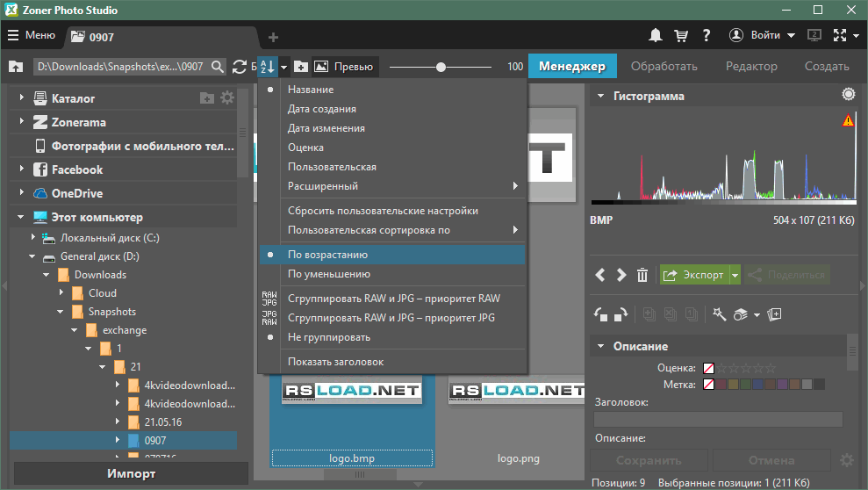Pick the red color label swatch
Screen dimensions: 868x490
(721, 385)
